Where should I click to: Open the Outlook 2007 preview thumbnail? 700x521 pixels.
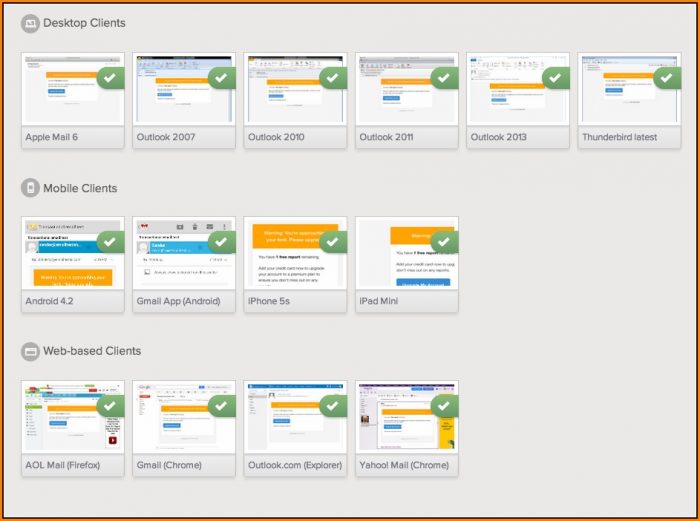tap(183, 90)
